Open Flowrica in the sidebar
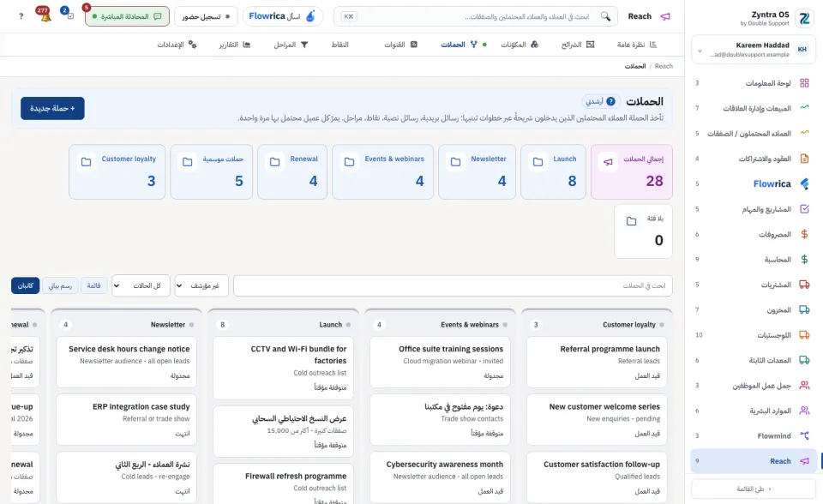The height and width of the screenshot is (504, 823). (x=752, y=183)
